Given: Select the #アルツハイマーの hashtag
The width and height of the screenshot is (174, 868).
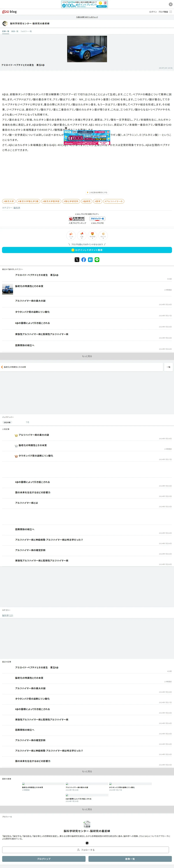Looking at the screenshot, I should (114, 201).
